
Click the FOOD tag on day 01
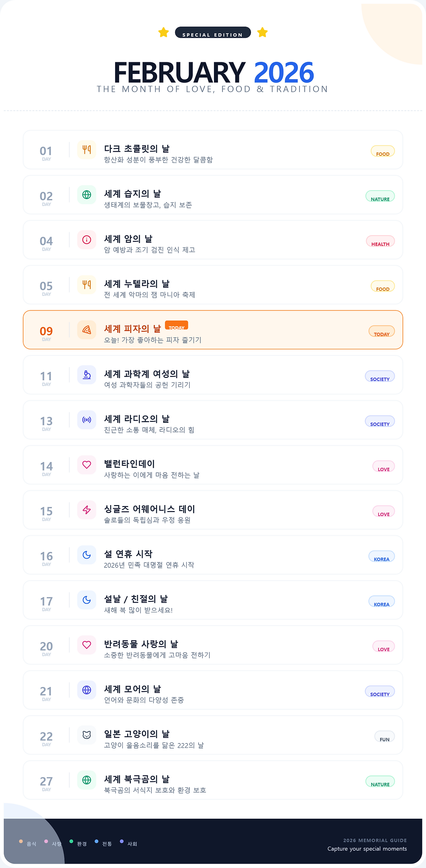[382, 151]
